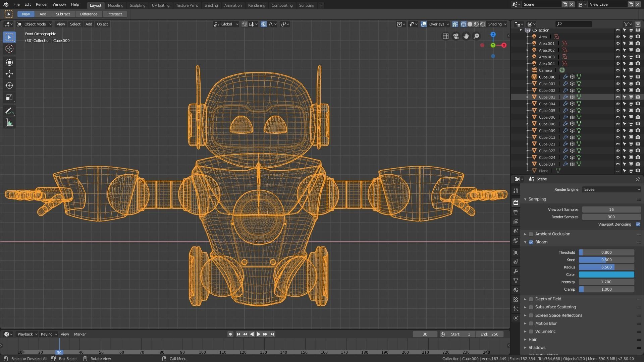Switch to rendered shading mode
This screenshot has width=644, height=362.
click(483, 24)
